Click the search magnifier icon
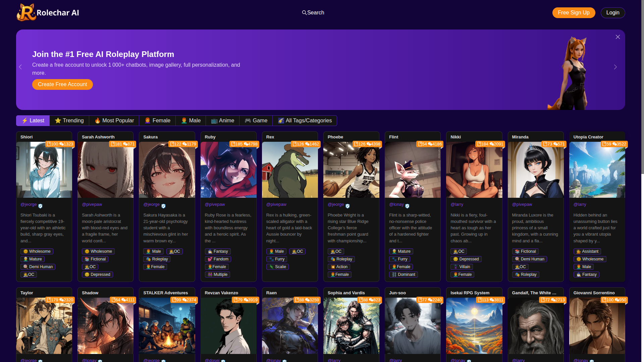The width and height of the screenshot is (644, 362). [x=304, y=13]
